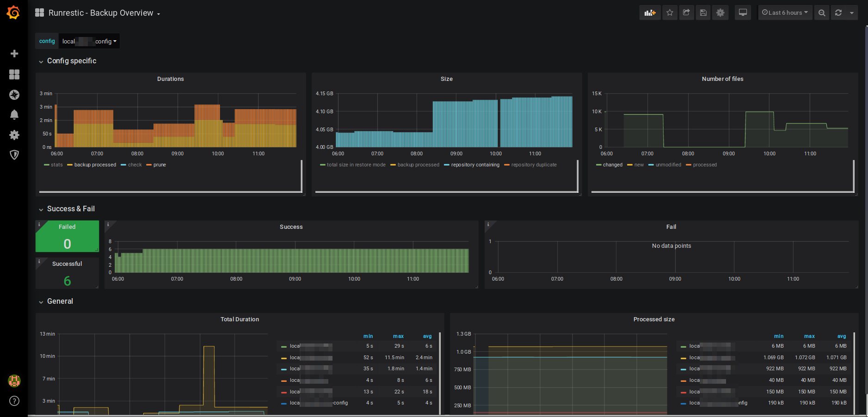
Task: Click the Share dashboard icon
Action: [x=686, y=13]
